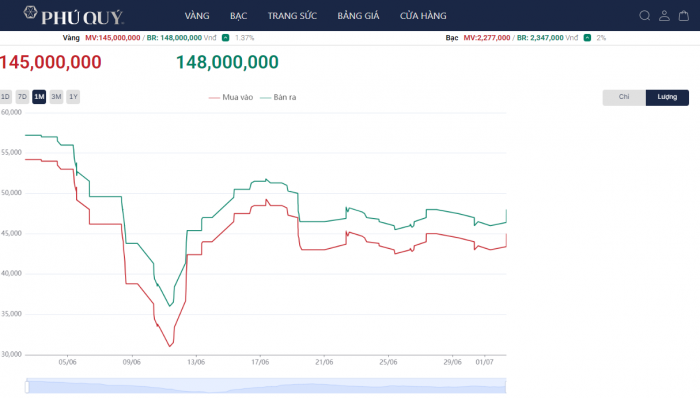
Task: Open the search icon in header
Action: tap(644, 16)
